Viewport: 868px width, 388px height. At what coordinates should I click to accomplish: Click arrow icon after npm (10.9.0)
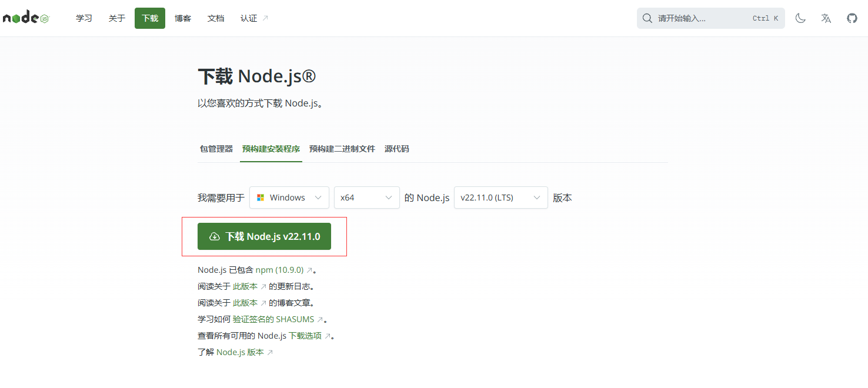tap(309, 270)
